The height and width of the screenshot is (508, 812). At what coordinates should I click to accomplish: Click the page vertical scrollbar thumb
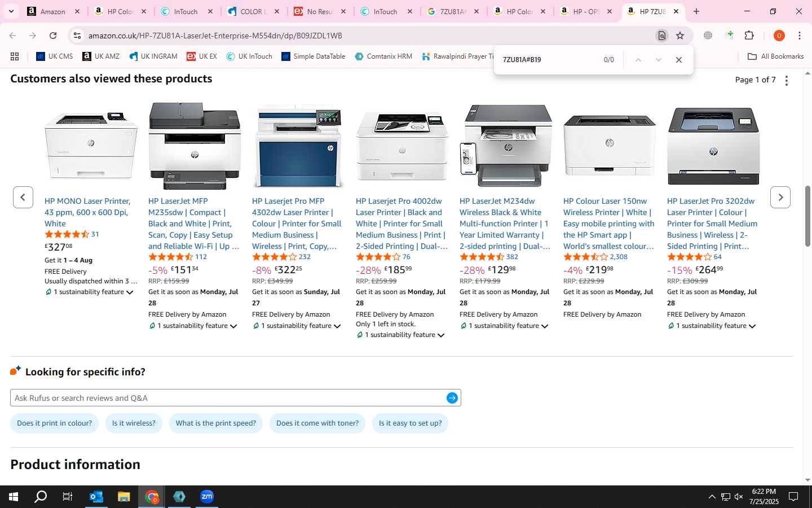(x=807, y=216)
